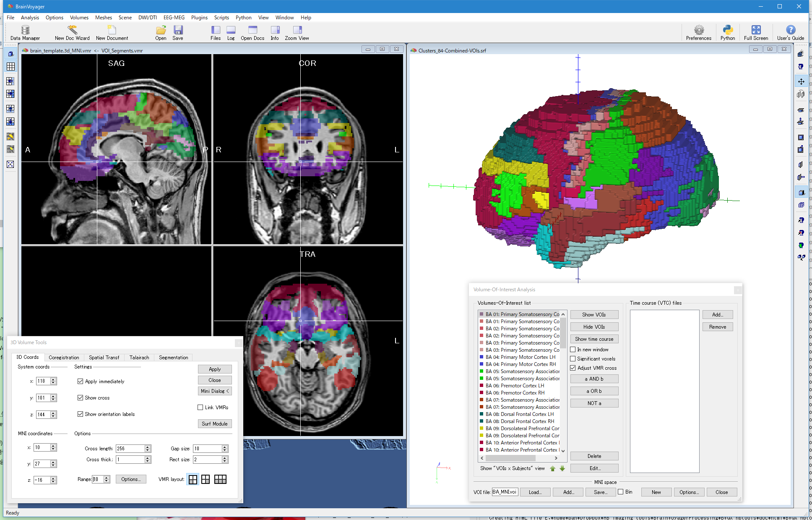The width and height of the screenshot is (812, 520).
Task: Enable Link VMRs checkbox
Action: [200, 408]
